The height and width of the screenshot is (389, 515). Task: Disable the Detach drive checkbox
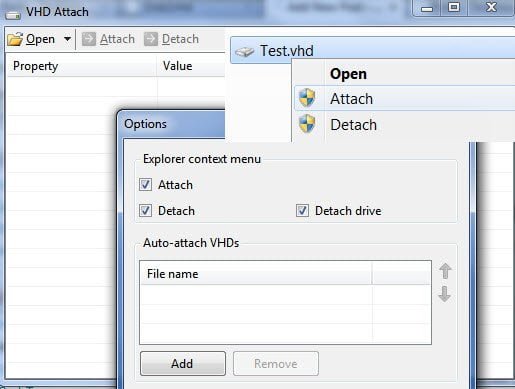(302, 211)
